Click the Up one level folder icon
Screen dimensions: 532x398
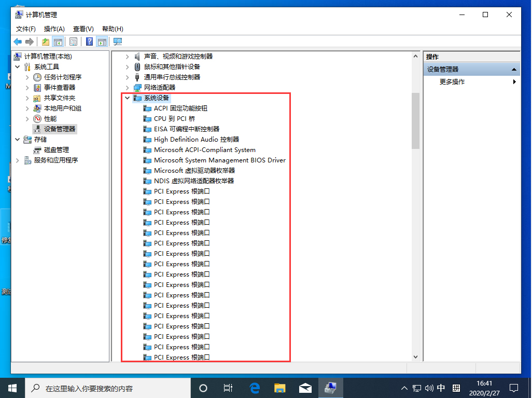point(45,42)
